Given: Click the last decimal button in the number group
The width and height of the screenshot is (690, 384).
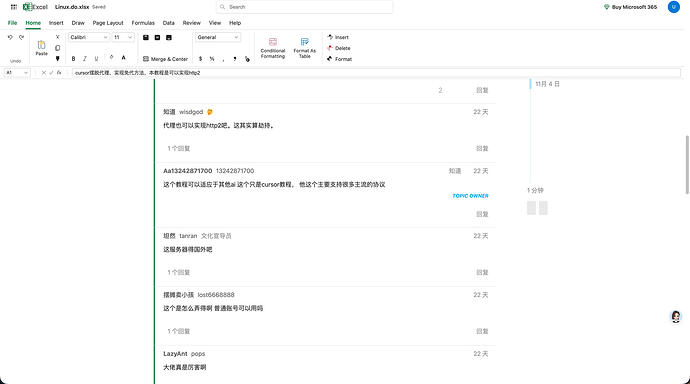Looking at the screenshot, I should coord(247,59).
